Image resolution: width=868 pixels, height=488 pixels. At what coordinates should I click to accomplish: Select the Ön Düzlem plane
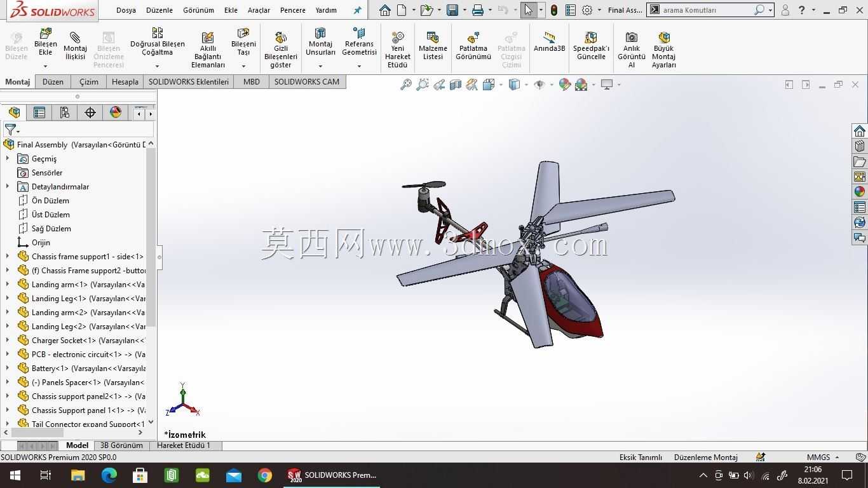click(50, 200)
